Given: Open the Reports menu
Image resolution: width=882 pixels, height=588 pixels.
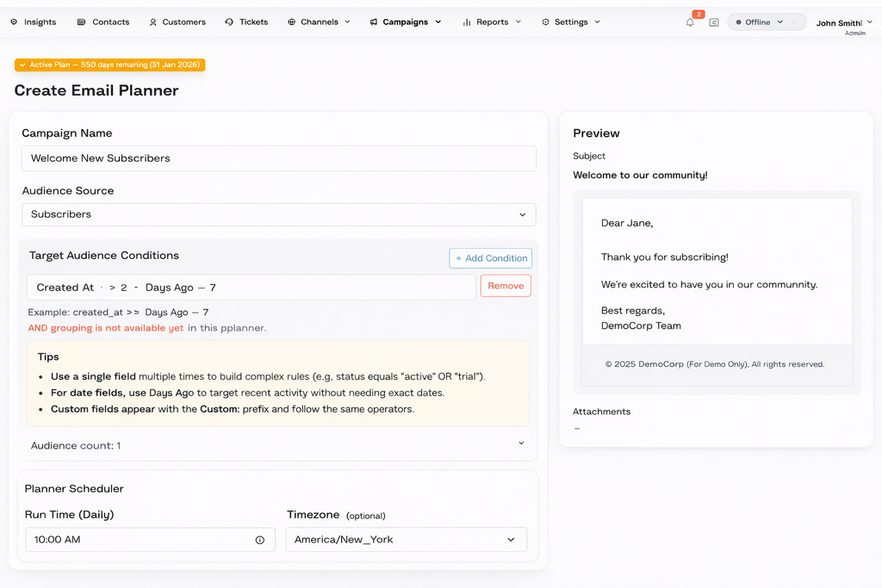Looking at the screenshot, I should (492, 22).
